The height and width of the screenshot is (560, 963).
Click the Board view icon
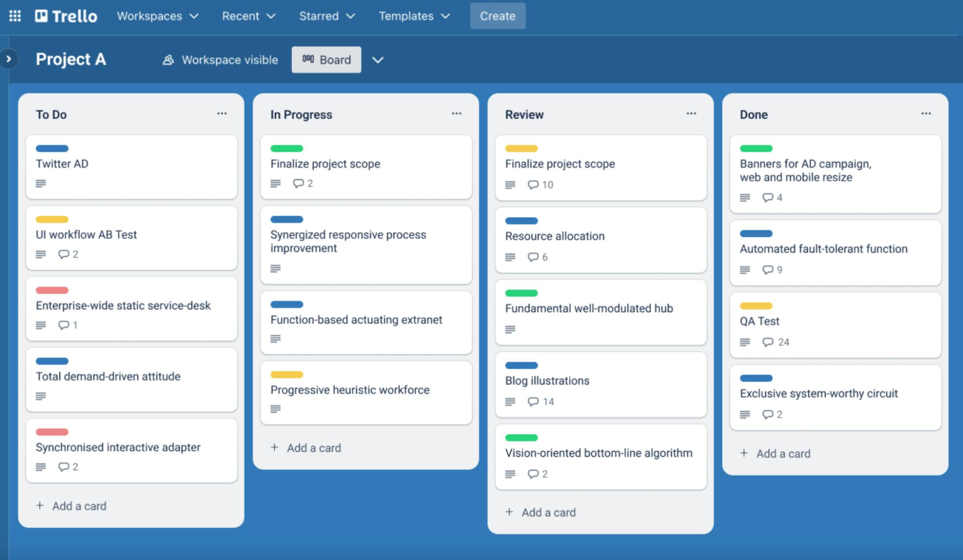click(x=309, y=59)
